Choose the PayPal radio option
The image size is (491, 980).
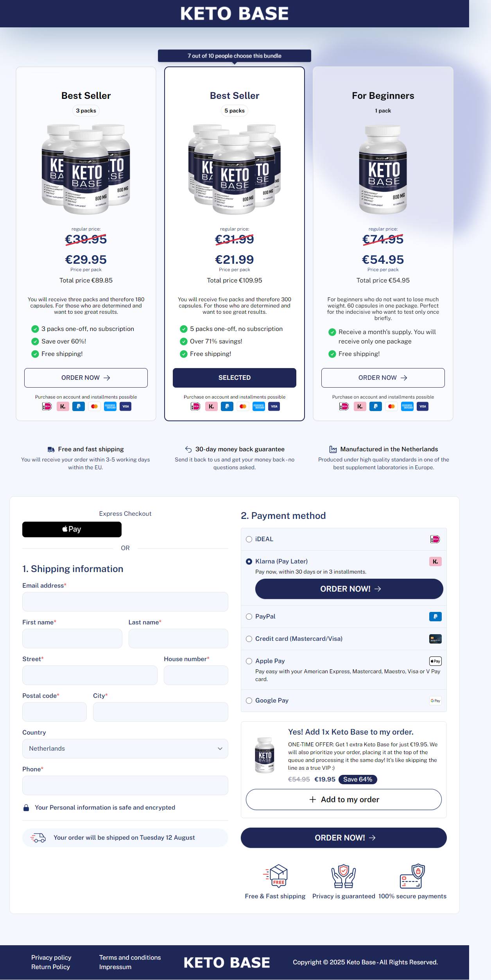coord(249,617)
